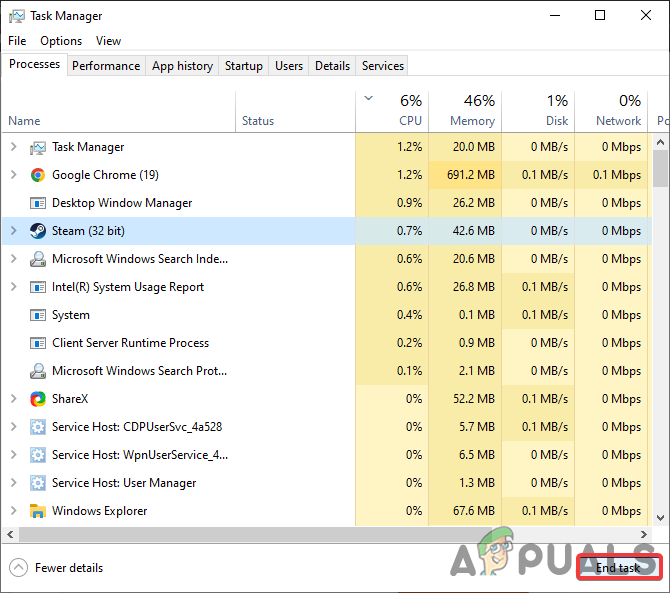Click the CDPUserSvc service host gear icon
This screenshot has height=593, width=670.
pyautogui.click(x=38, y=427)
